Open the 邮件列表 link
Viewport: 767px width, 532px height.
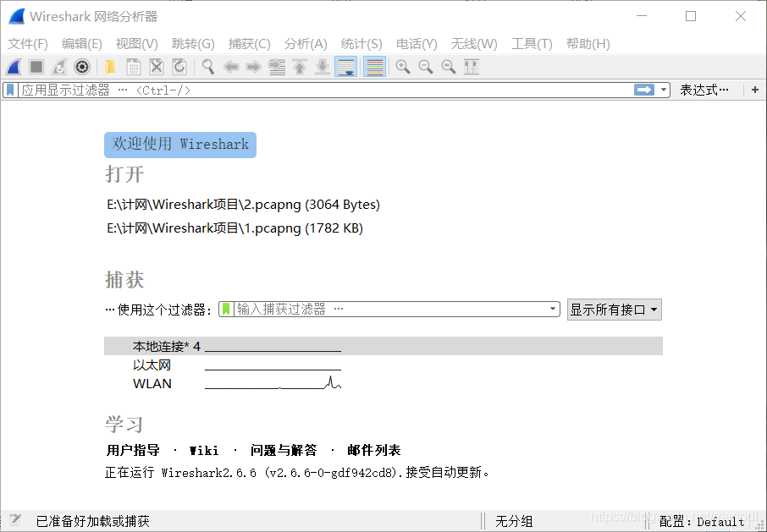tap(373, 450)
